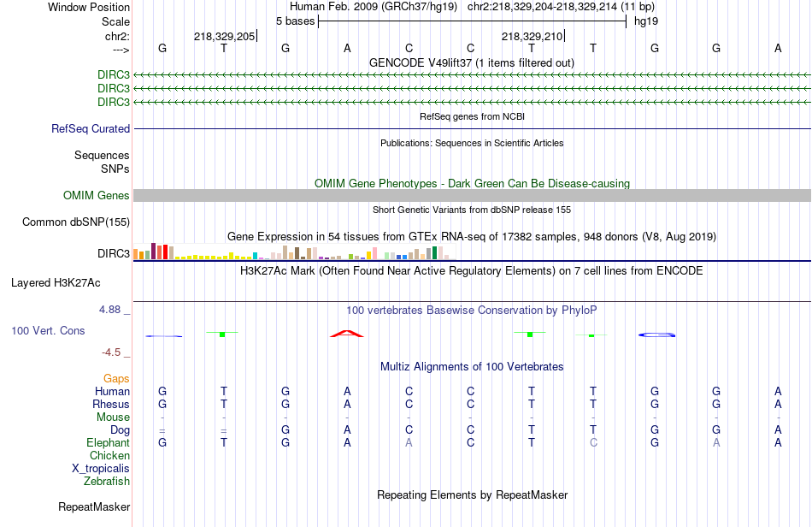Screen dimensions: 812x527
Task: Open the 'RefSeq genes from NCBI' track title
Action: point(472,116)
